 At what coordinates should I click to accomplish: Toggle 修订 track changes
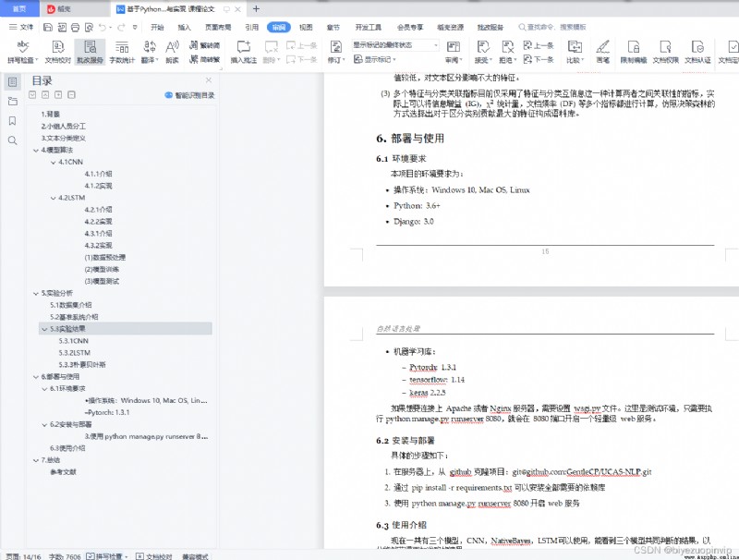coord(336,52)
